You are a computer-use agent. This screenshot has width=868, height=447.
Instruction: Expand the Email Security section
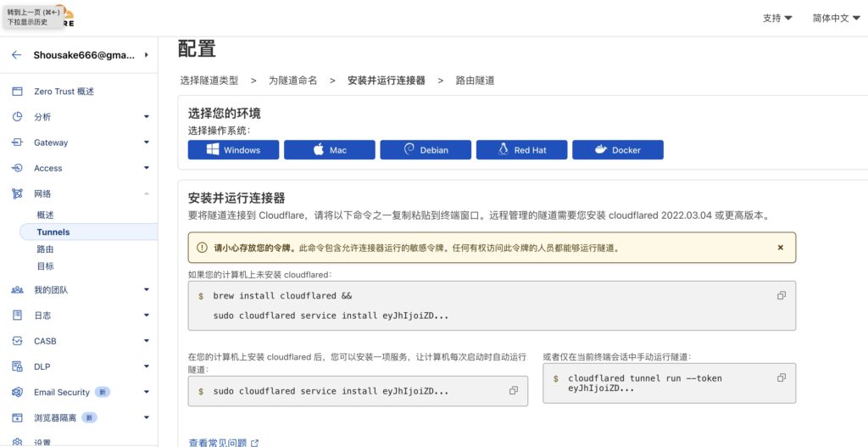click(146, 392)
